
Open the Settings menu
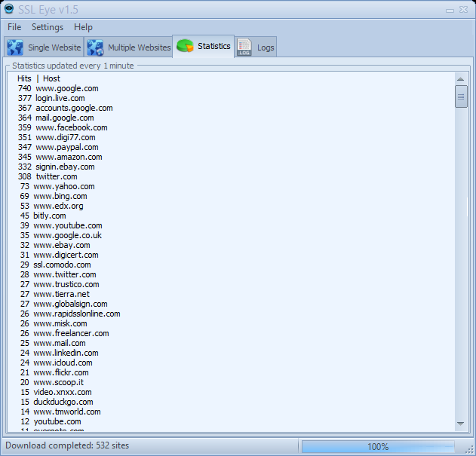pyautogui.click(x=48, y=27)
